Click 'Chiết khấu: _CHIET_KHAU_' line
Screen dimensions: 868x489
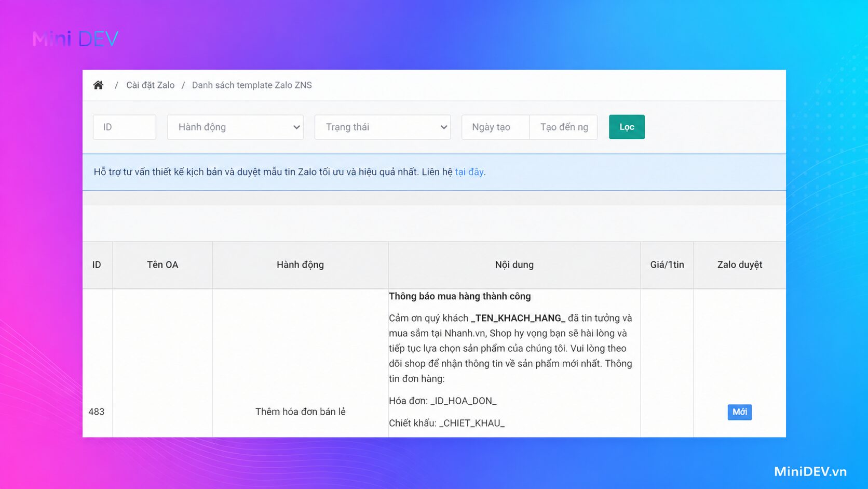(446, 423)
